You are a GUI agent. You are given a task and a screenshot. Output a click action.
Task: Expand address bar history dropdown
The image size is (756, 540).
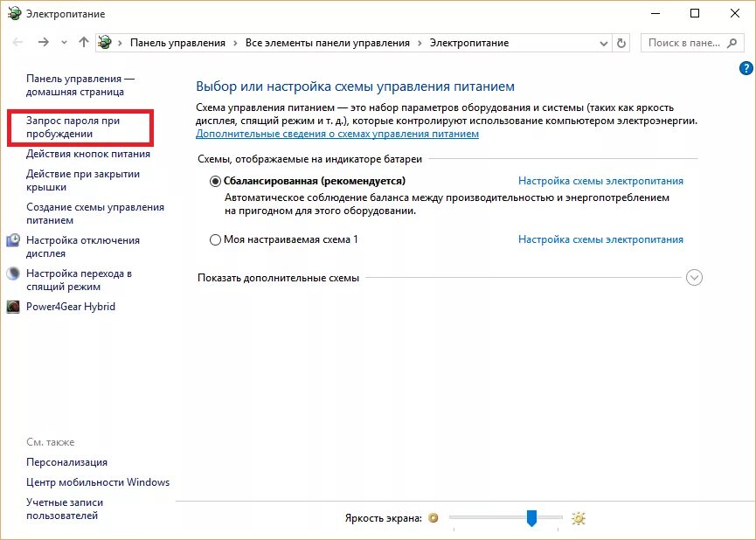tap(603, 44)
